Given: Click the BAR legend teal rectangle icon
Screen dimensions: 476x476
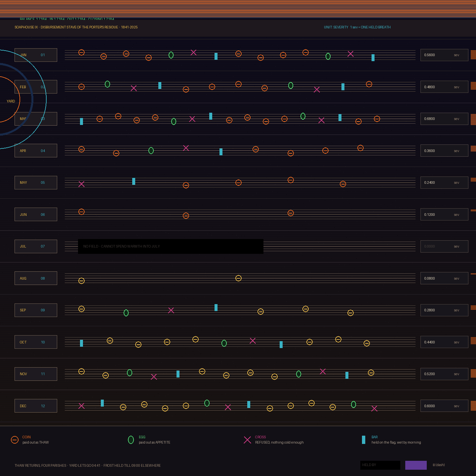Looking at the screenshot, I should (x=364, y=440).
